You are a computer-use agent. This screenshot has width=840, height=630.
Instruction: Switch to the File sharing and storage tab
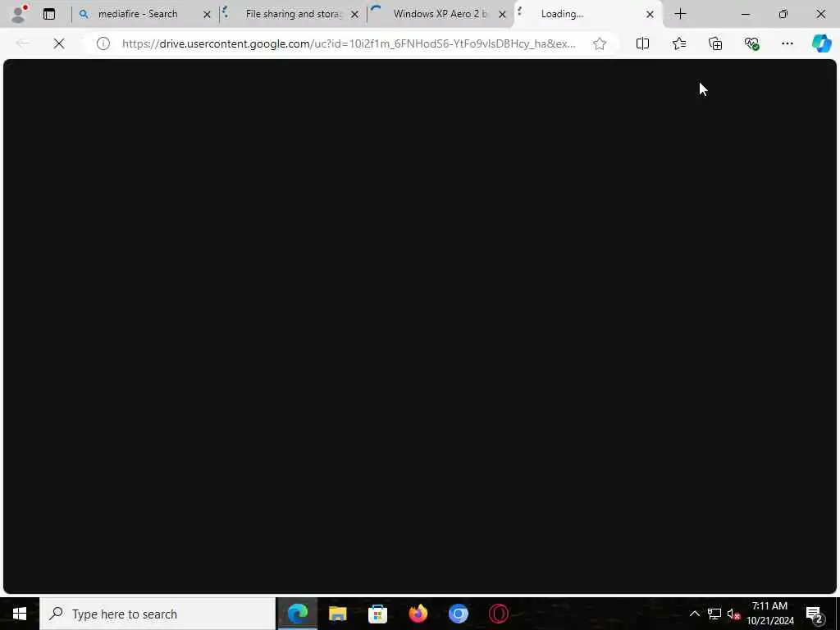pyautogui.click(x=294, y=14)
